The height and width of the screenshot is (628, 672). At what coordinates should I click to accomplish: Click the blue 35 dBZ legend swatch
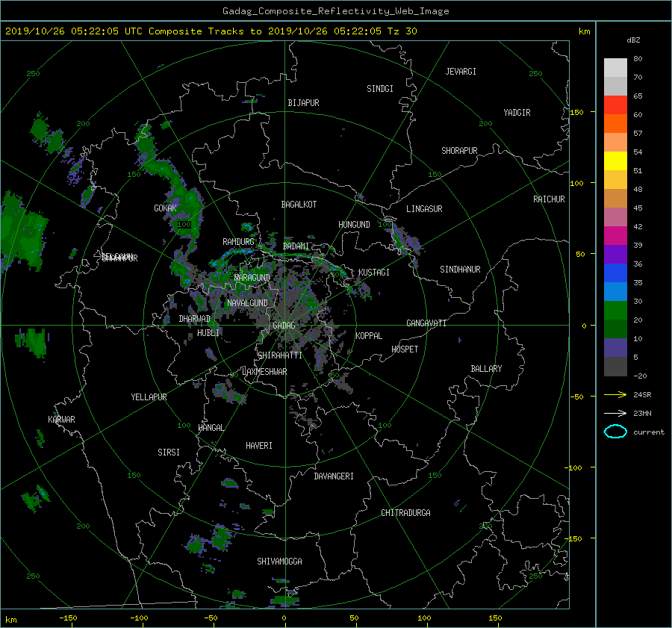pyautogui.click(x=615, y=273)
